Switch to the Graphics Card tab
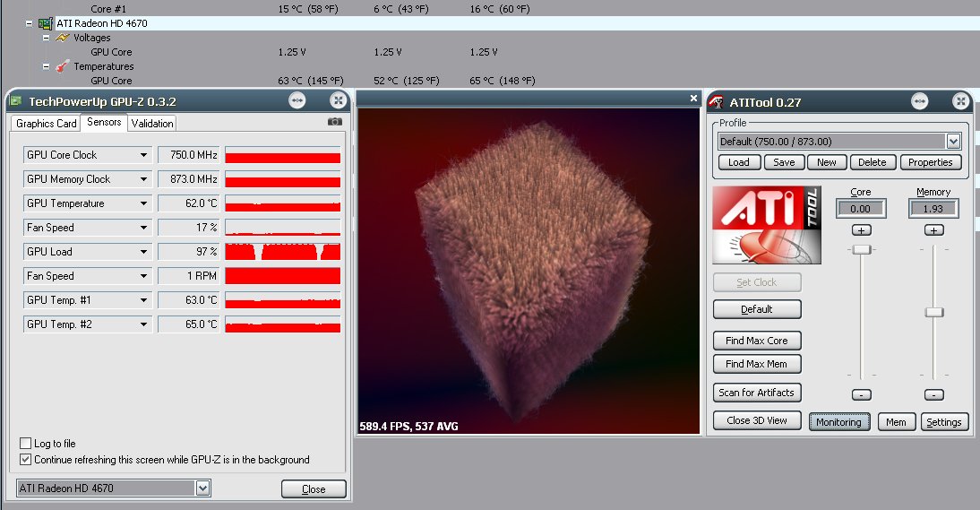Screen dimensions: 980x510 (x=47, y=123)
